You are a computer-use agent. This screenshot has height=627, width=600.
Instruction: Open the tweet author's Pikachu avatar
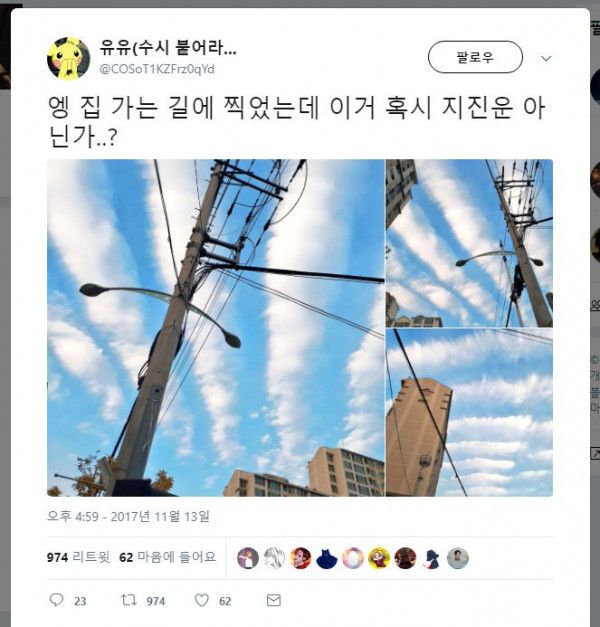click(x=68, y=59)
